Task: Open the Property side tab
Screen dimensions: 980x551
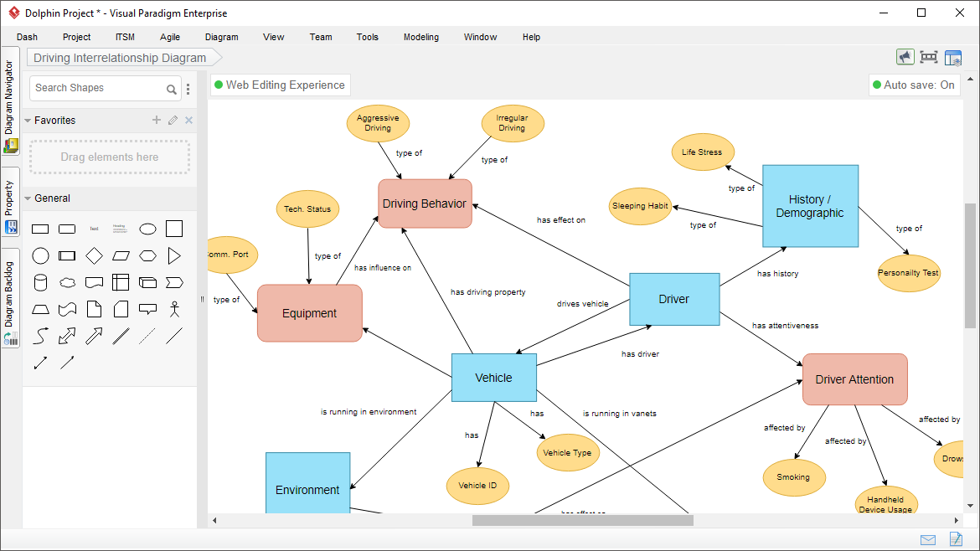Action: [x=10, y=203]
